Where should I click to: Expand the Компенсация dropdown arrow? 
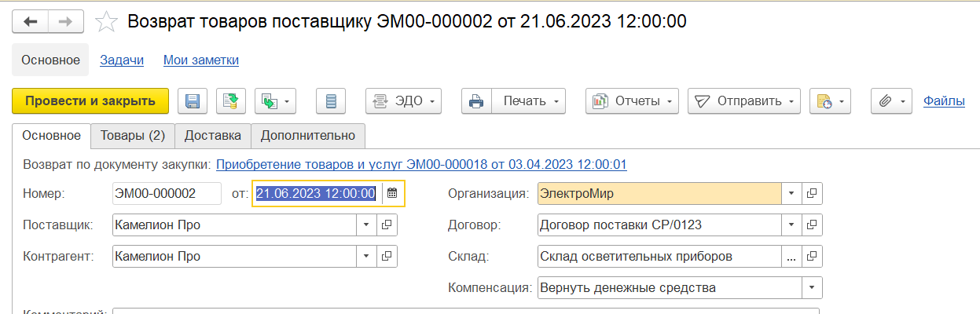tap(812, 287)
